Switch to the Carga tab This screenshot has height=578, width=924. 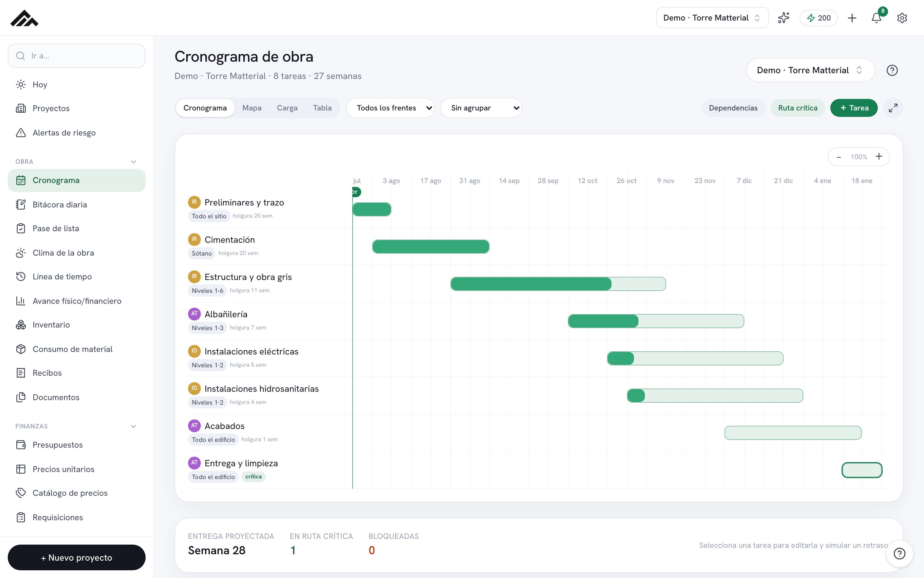click(287, 108)
